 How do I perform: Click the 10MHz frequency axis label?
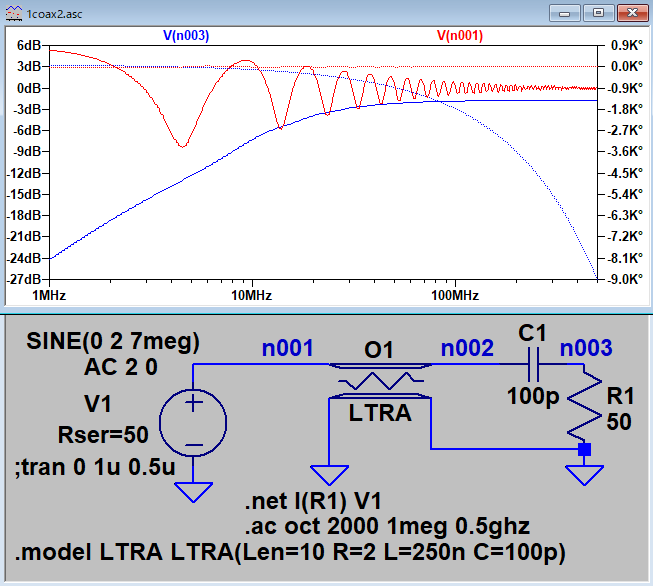coord(252,296)
